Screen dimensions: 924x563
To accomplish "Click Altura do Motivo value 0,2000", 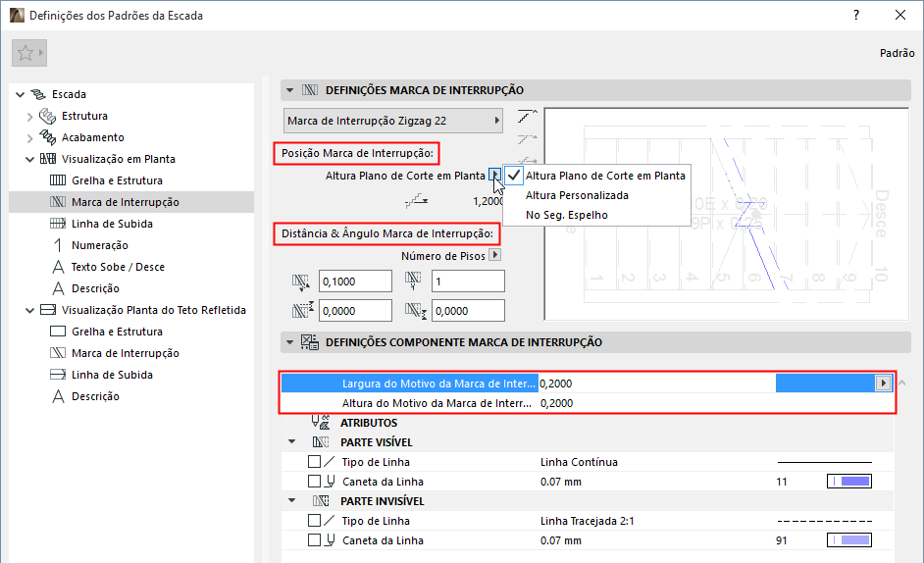I will click(x=556, y=403).
